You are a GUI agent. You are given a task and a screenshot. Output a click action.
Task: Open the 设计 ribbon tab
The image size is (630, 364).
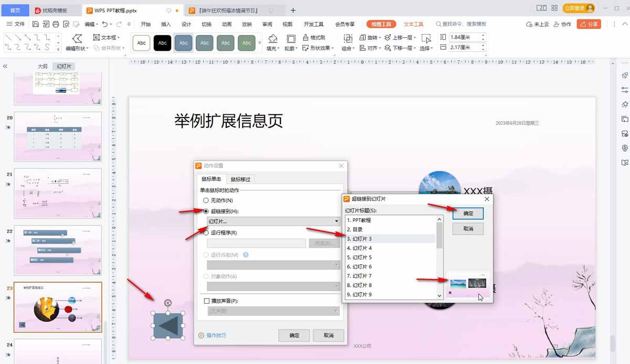point(186,24)
